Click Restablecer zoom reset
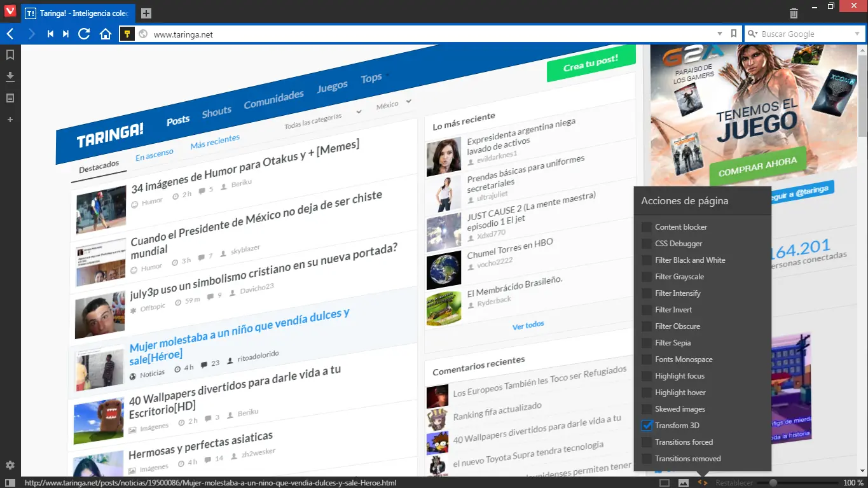868x488 pixels. click(x=734, y=484)
